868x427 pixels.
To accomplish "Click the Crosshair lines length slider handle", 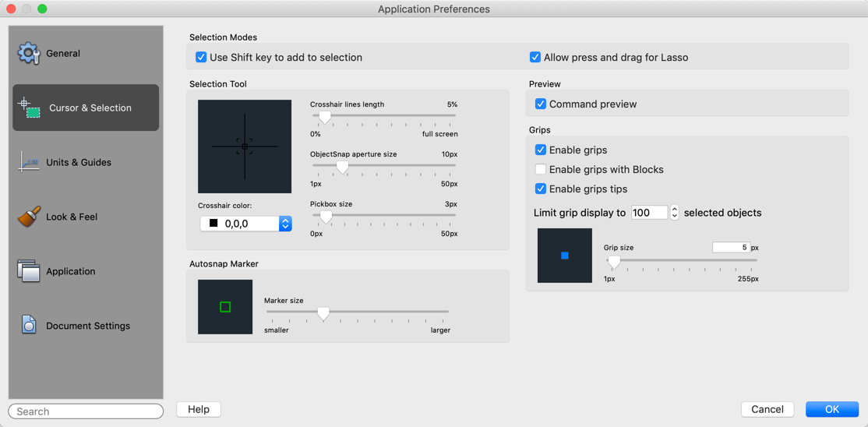I will coord(325,117).
